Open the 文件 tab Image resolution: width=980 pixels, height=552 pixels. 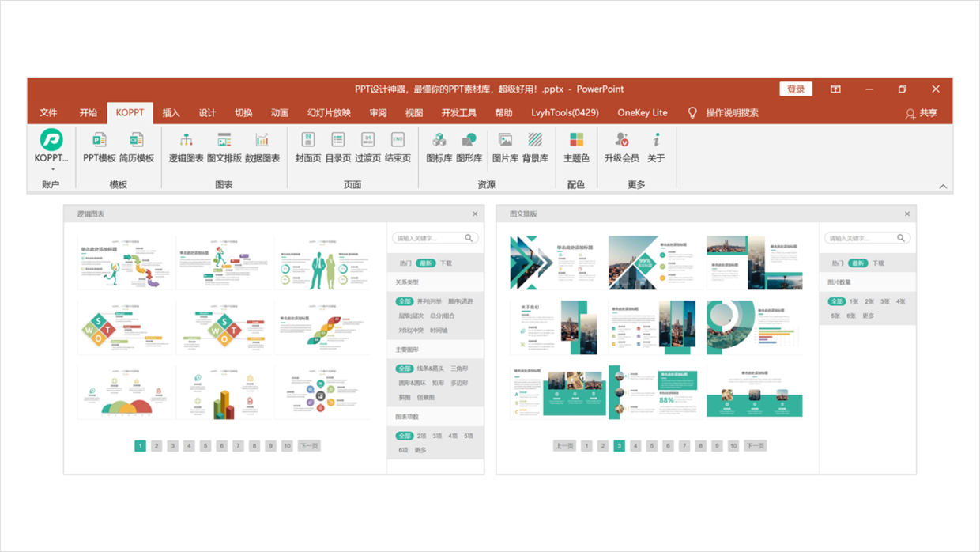pyautogui.click(x=49, y=113)
